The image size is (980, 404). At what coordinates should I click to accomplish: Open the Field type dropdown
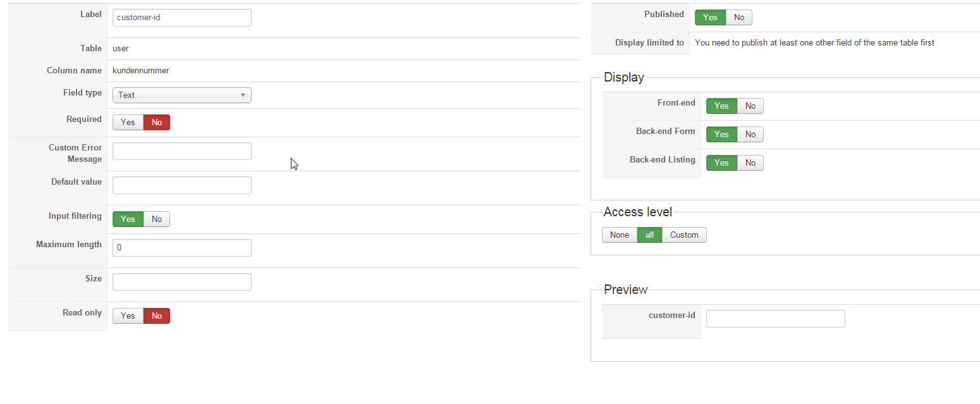pos(181,95)
